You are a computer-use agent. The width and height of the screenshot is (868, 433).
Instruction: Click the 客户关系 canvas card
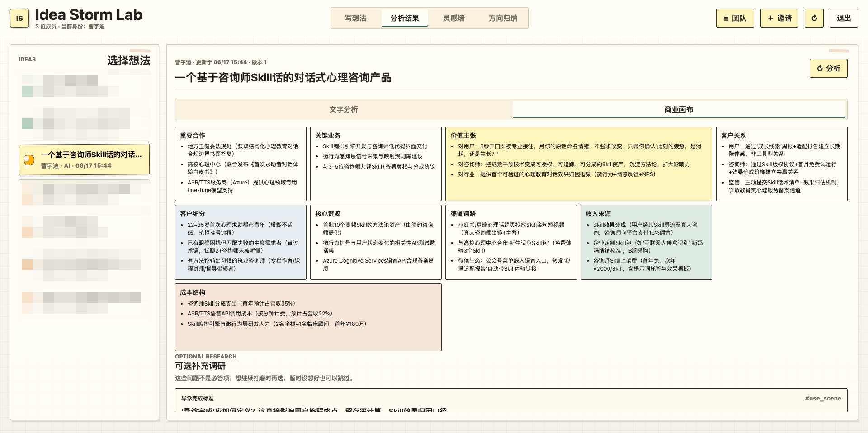[782, 164]
